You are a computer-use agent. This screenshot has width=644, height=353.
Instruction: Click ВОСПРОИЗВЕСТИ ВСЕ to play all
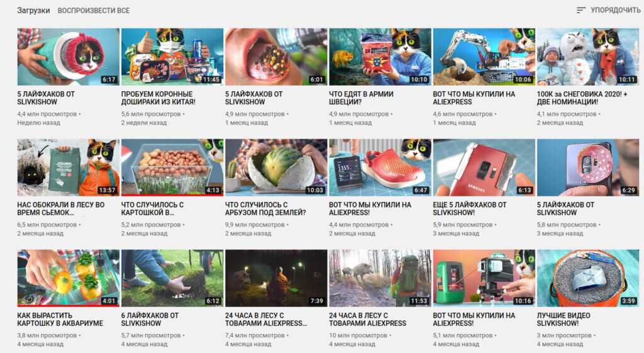(94, 11)
